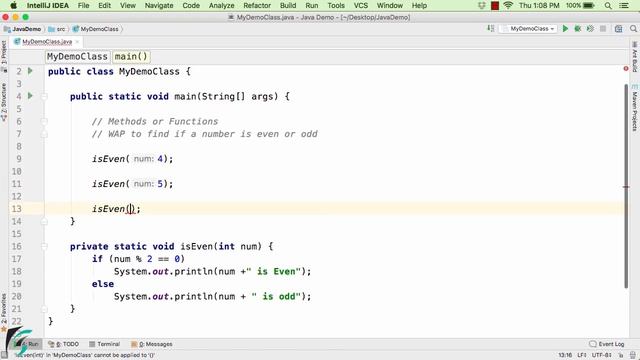Open Spotlight search in macOS menu bar
Viewport: 640px width, 360px height.
point(608,5)
